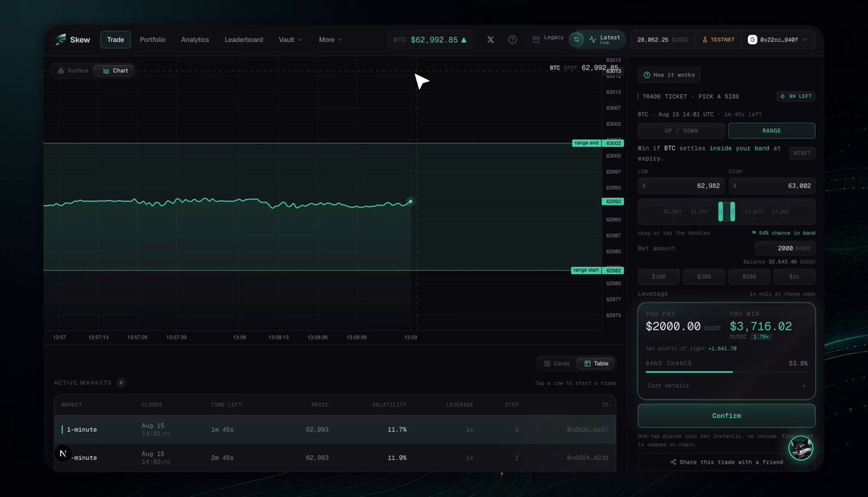Viewport: 868px width, 497px height.
Task: Switch to the Legacy version
Action: tap(549, 38)
